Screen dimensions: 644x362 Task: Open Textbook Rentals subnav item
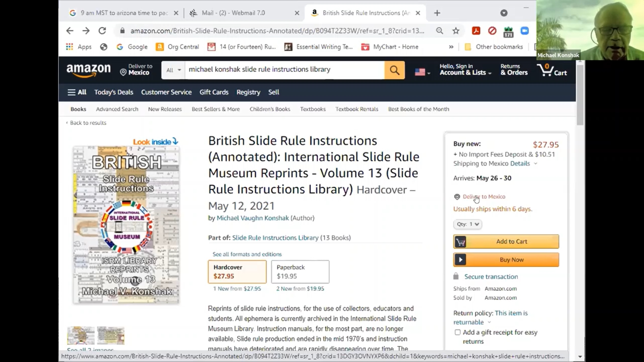(x=357, y=109)
